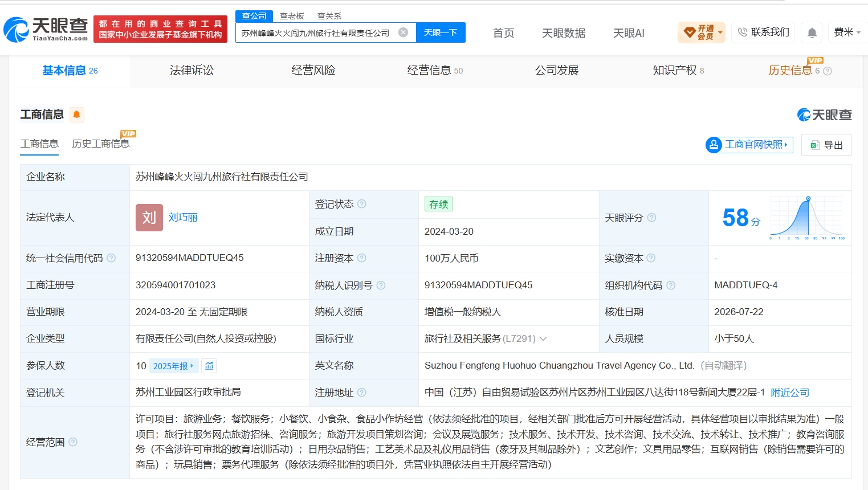The image size is (868, 490).
Task: Select the 小于50人 staff size value
Action: pyautogui.click(x=734, y=338)
